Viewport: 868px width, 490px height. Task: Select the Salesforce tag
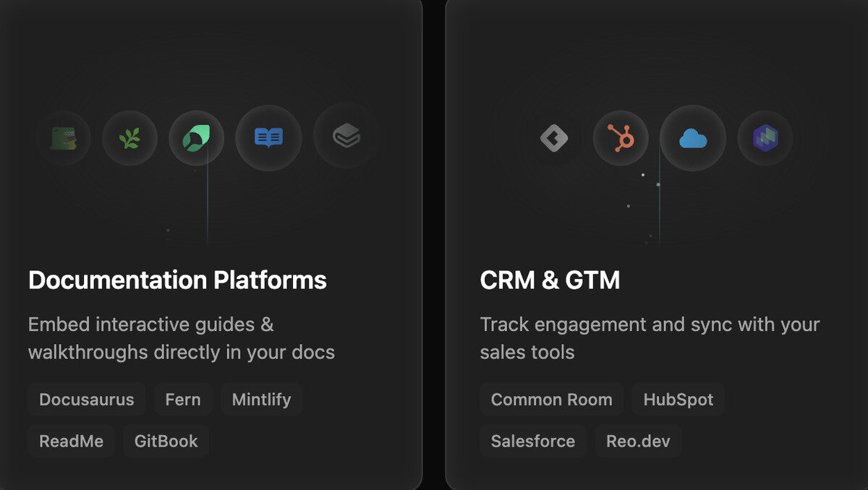click(533, 442)
